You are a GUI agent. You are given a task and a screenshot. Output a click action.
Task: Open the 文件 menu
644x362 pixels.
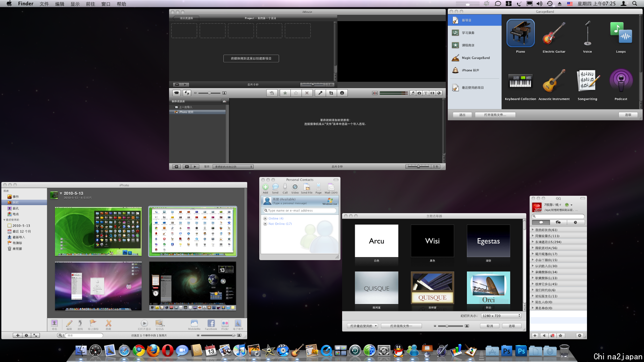click(x=44, y=4)
